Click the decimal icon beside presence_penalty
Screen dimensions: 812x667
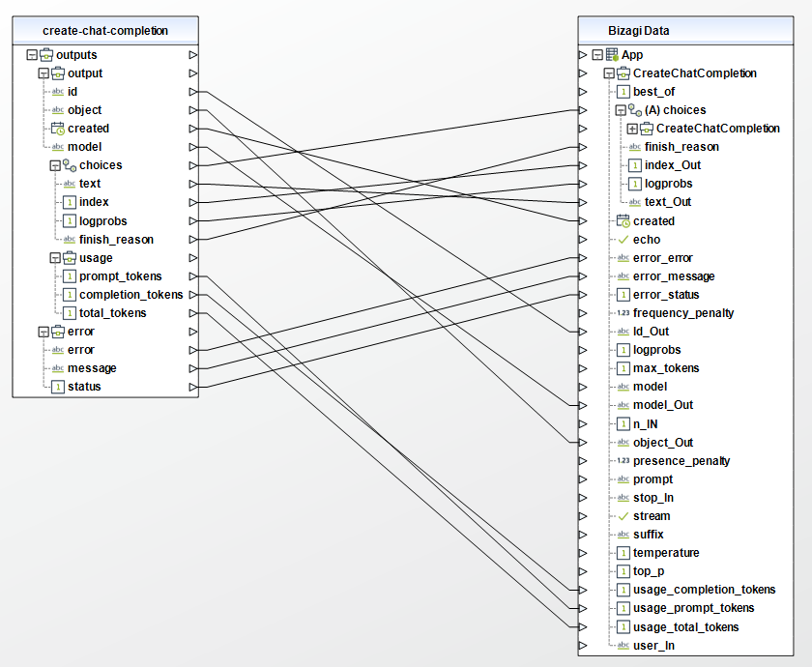click(x=623, y=461)
